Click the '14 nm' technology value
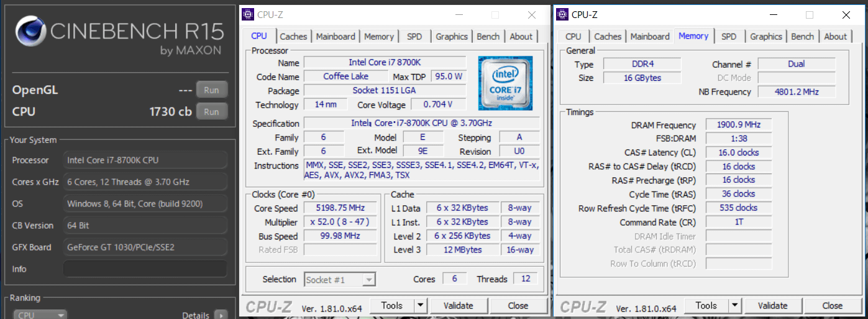The width and height of the screenshot is (868, 319). click(x=326, y=104)
